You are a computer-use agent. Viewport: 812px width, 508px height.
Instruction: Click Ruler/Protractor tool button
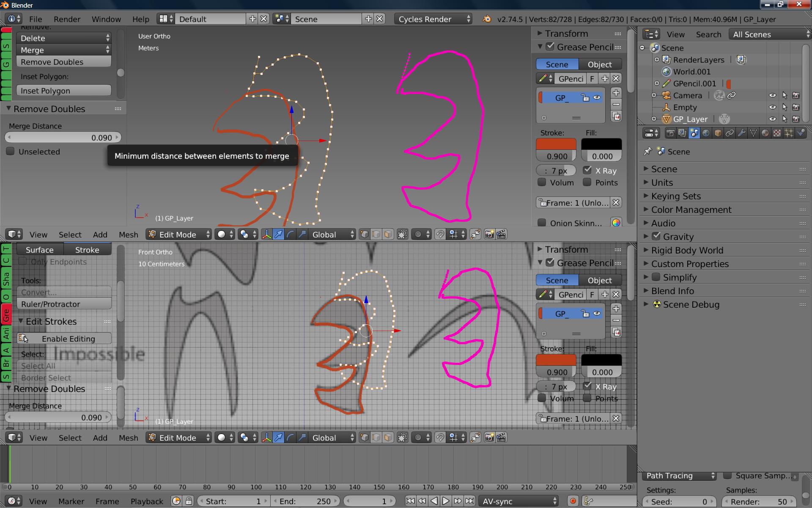(x=64, y=304)
